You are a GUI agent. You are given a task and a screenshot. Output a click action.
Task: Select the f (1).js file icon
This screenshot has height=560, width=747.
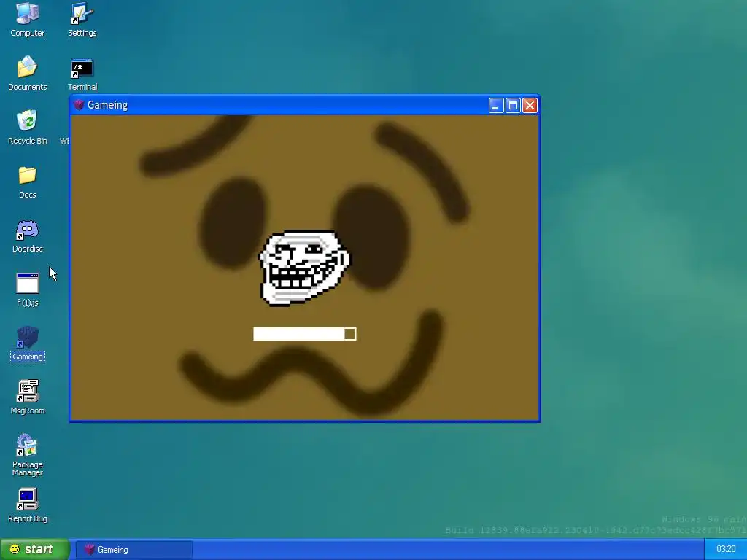point(27,289)
